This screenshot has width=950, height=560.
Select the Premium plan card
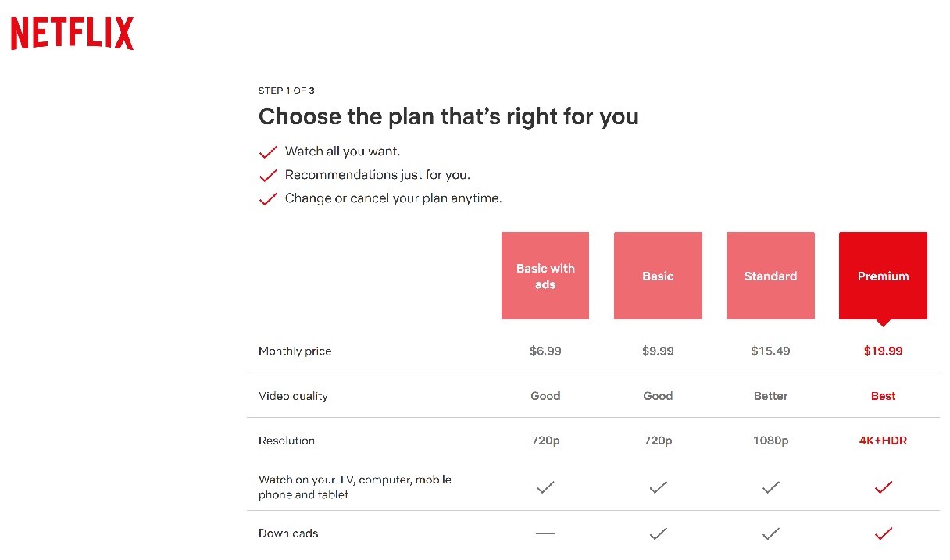883,276
